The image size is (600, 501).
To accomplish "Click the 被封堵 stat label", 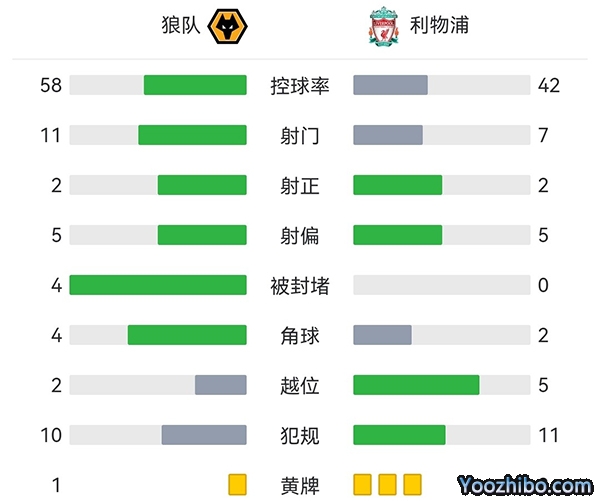I will coord(300,285).
